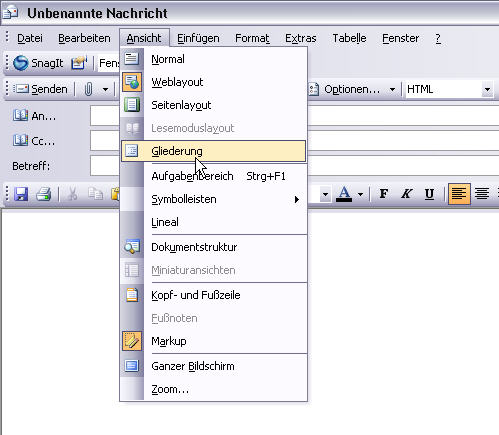
Task: Open the Einfügen menu
Action: click(x=198, y=38)
